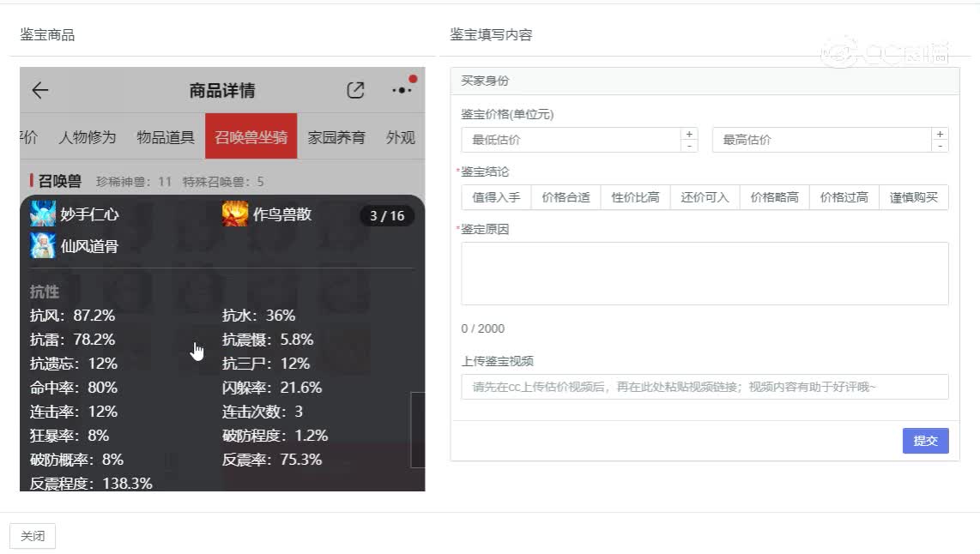Choose the 还价可入 conclusion option
The width and height of the screenshot is (980, 554).
pyautogui.click(x=705, y=197)
